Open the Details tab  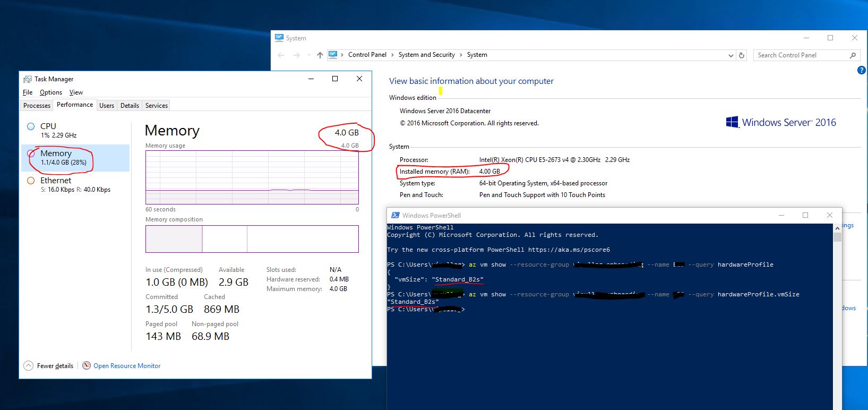click(x=130, y=106)
